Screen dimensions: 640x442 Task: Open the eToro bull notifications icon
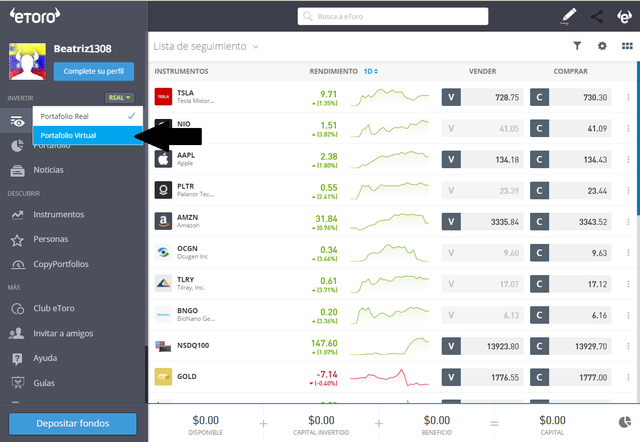[x=624, y=17]
